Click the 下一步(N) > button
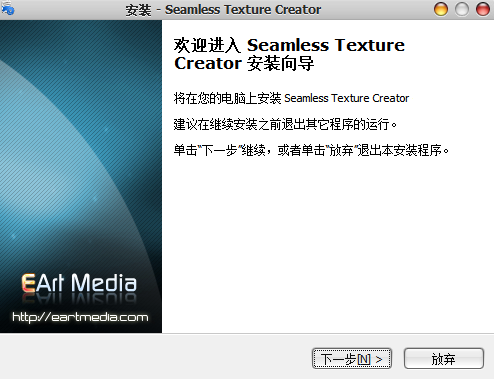The image size is (494, 379). point(352,359)
